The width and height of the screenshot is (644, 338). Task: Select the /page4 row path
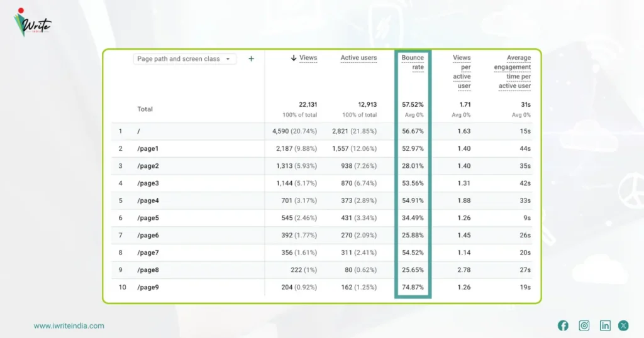point(148,200)
